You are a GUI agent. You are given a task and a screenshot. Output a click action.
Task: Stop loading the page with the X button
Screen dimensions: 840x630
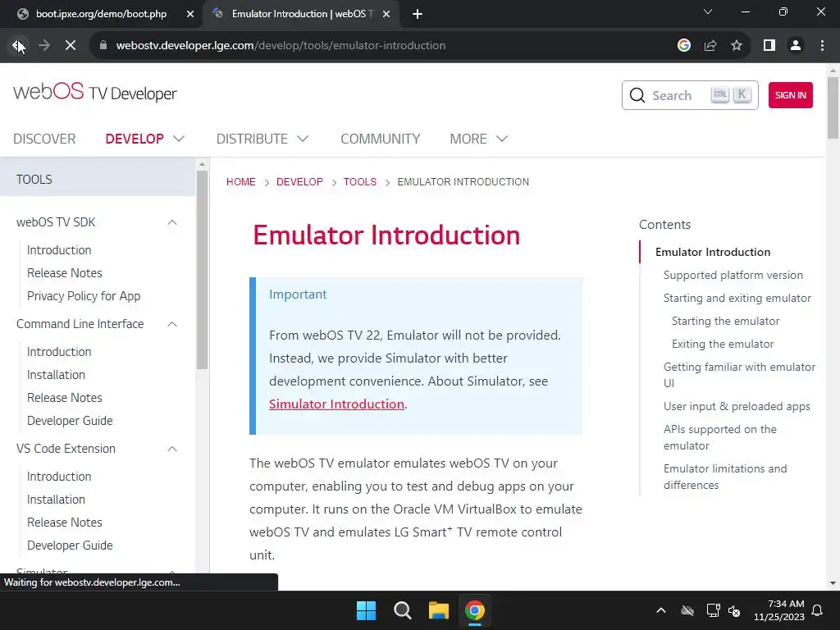[x=71, y=46]
